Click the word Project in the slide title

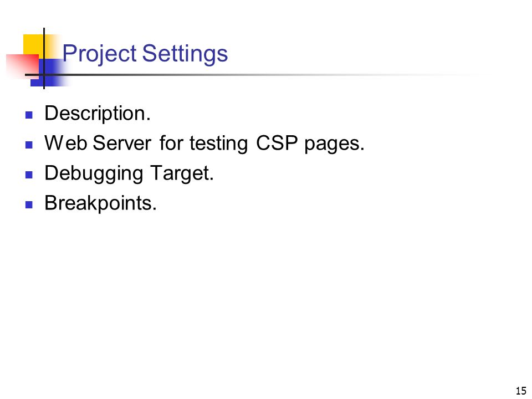(x=99, y=54)
